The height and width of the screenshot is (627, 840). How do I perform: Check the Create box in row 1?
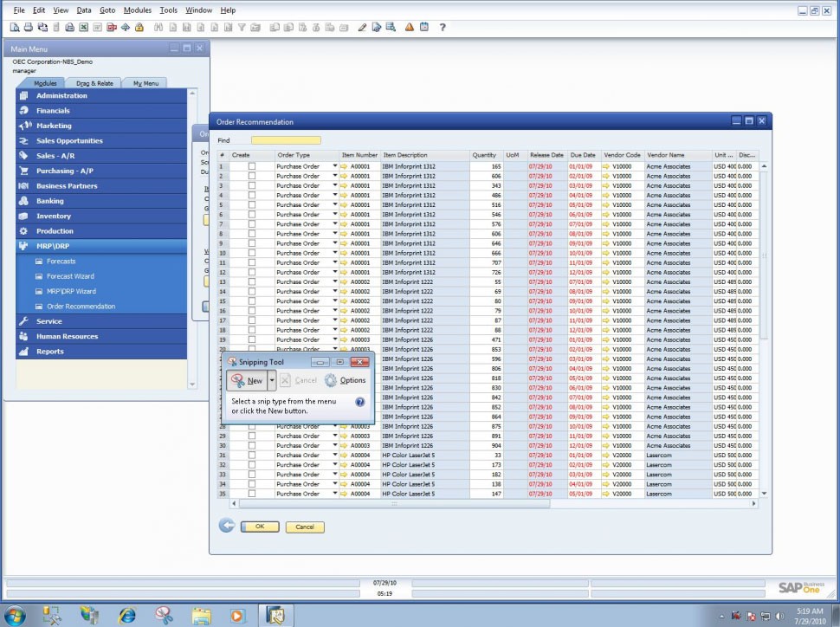(x=252, y=166)
